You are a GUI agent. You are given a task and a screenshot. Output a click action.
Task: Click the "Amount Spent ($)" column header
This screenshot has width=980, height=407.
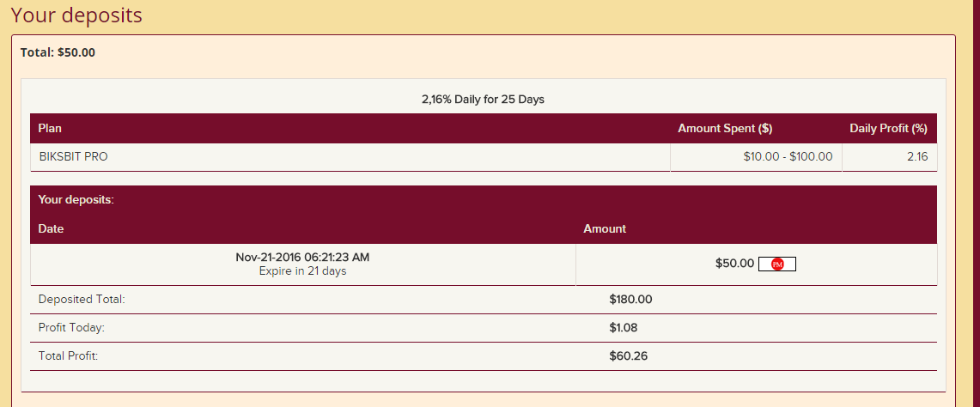tap(725, 129)
